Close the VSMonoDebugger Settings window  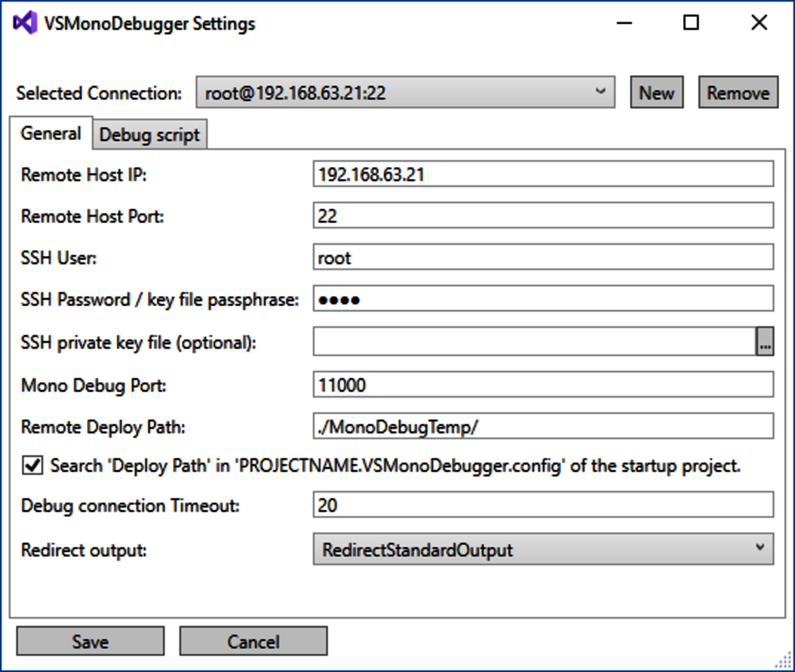[x=759, y=23]
